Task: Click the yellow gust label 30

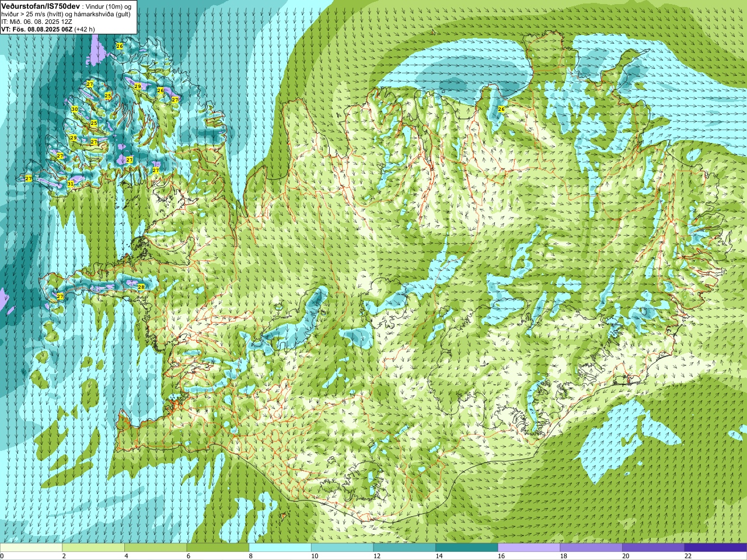Action: (x=75, y=109)
